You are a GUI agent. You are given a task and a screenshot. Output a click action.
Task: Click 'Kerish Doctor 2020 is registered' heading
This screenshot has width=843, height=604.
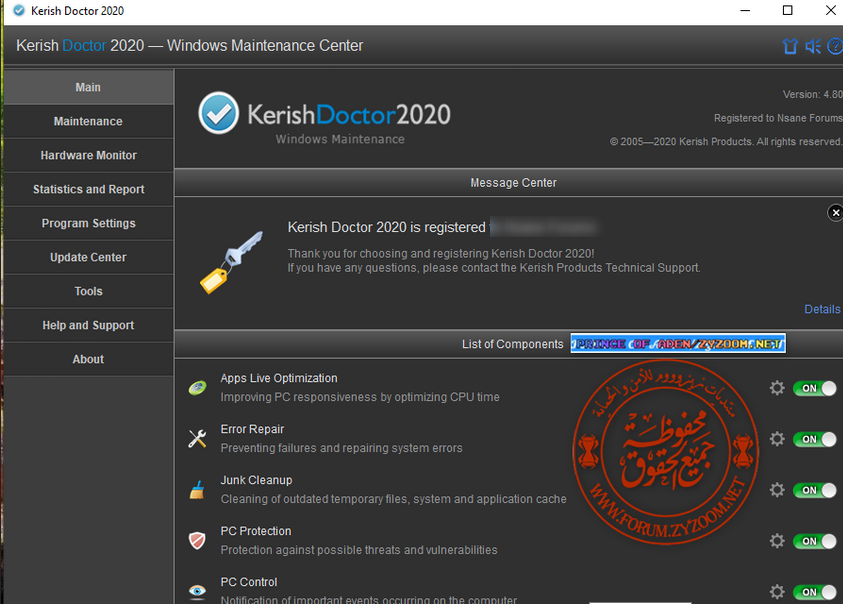click(x=386, y=227)
